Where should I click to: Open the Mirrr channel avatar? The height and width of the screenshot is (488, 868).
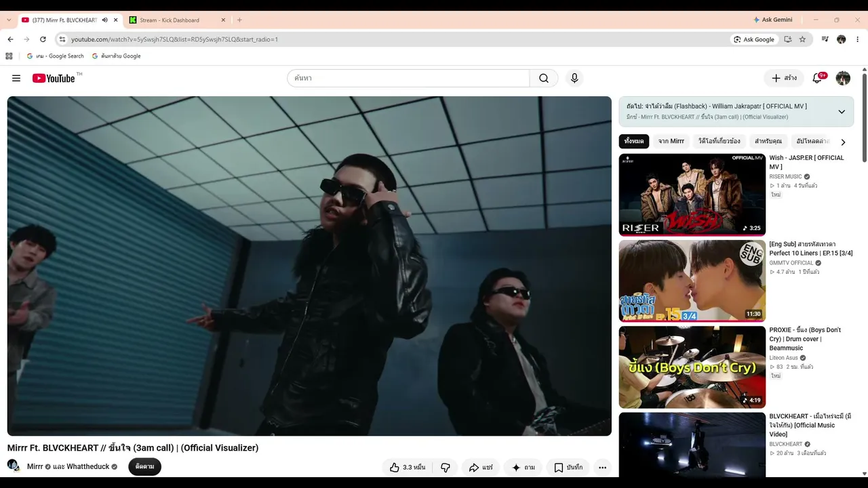[x=13, y=466]
